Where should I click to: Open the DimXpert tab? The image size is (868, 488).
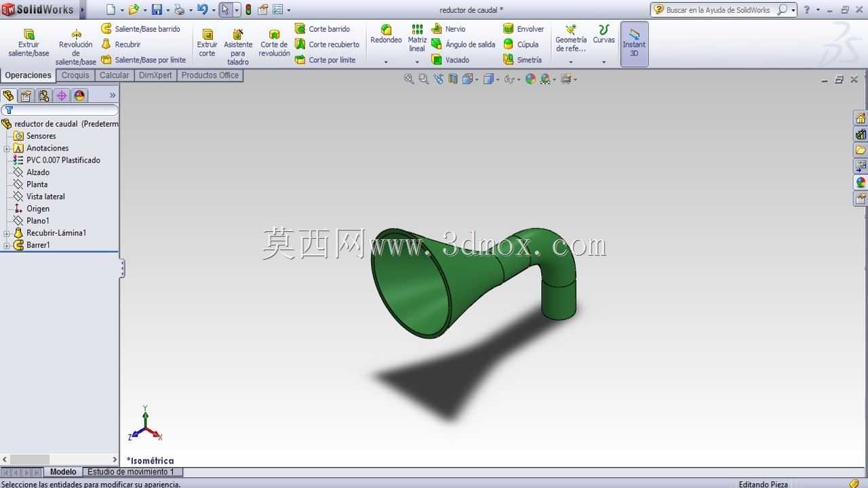(x=155, y=75)
